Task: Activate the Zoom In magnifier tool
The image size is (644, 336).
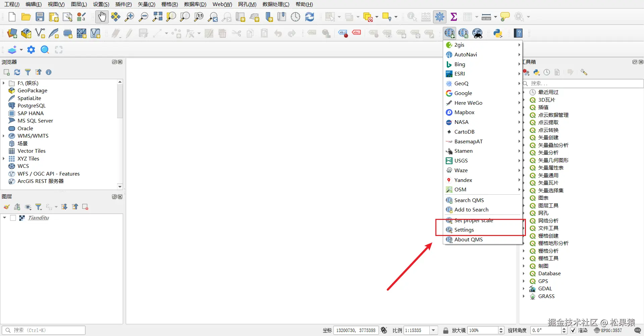Action: (129, 17)
